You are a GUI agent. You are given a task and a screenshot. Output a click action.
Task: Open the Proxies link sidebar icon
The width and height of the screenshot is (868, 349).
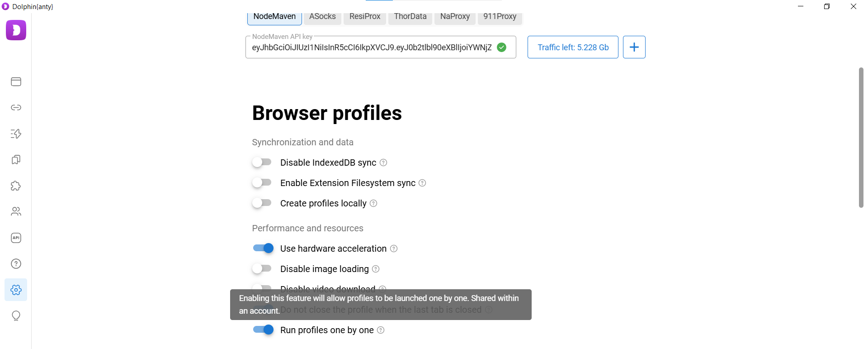coord(16,107)
